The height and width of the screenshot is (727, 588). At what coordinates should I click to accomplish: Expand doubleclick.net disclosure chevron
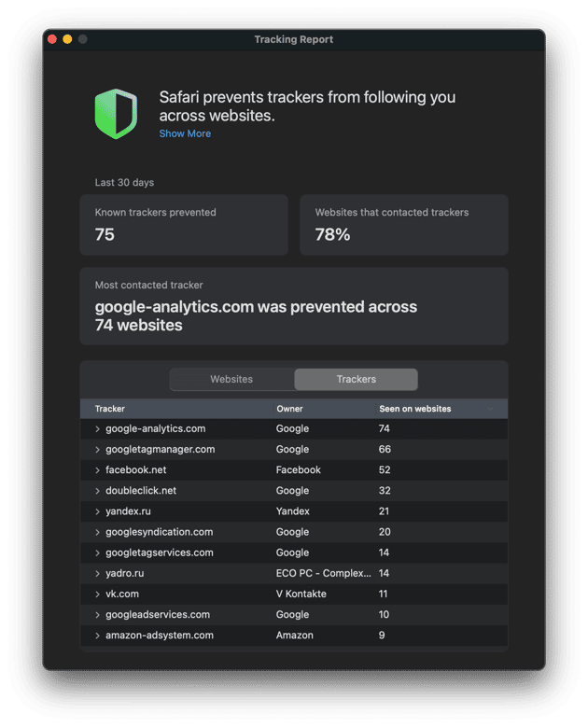pos(97,491)
